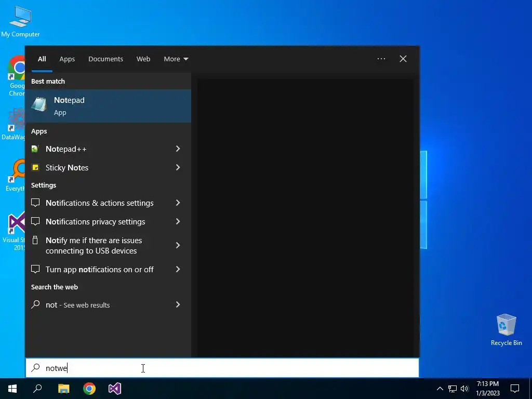Viewport: 532px width, 399px height.
Task: Click the taskbar Search icon
Action: click(x=37, y=389)
